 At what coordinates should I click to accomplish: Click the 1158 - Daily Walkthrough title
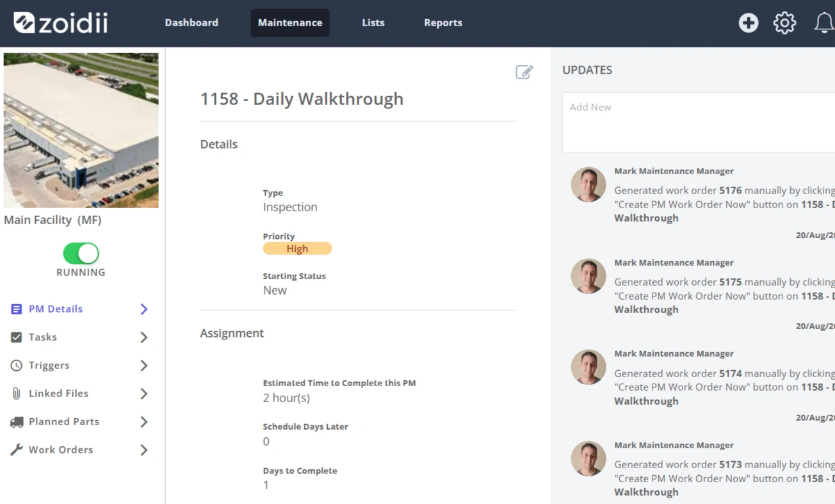coord(302,99)
